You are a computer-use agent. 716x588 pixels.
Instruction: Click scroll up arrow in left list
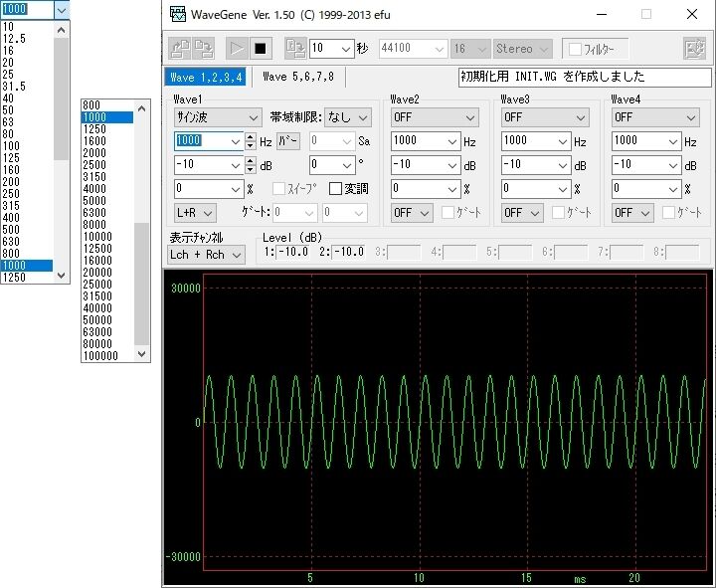(x=62, y=30)
